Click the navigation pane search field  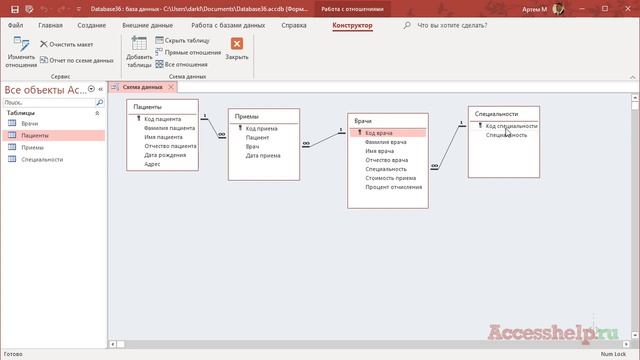pyautogui.click(x=49, y=102)
